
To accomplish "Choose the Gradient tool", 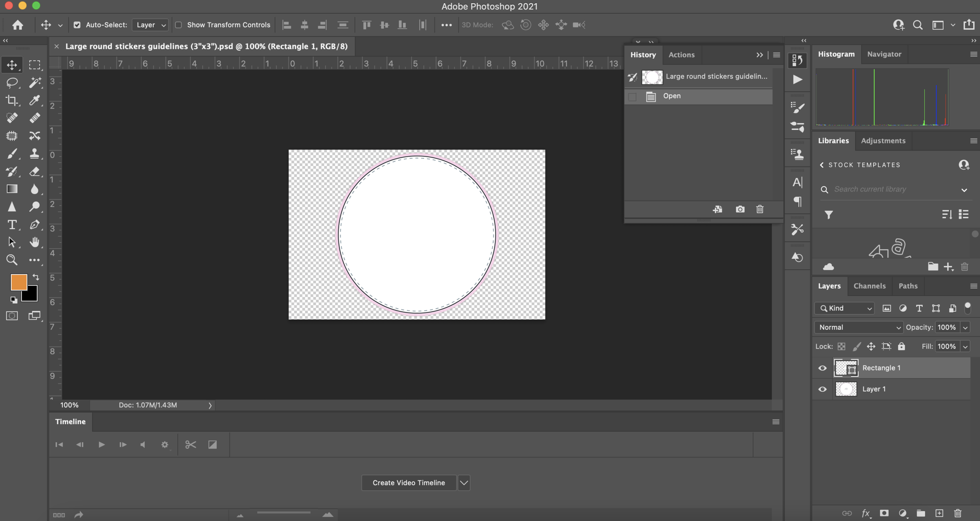I will click(12, 189).
